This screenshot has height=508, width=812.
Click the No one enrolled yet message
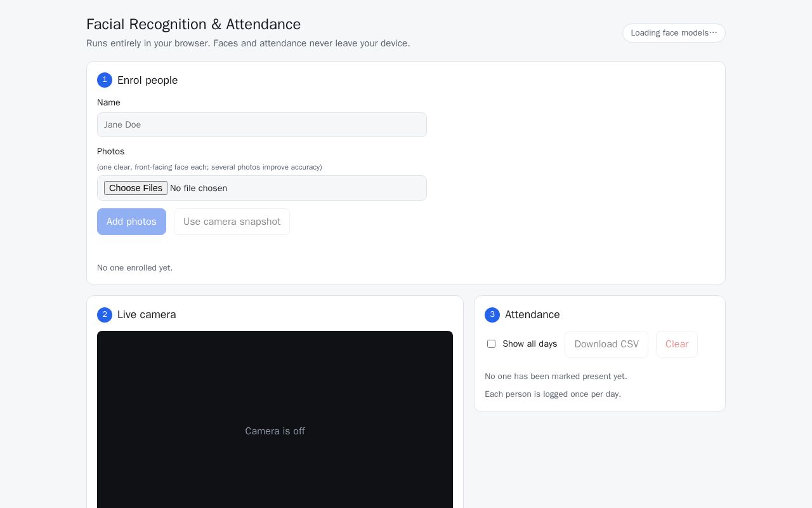point(134,268)
